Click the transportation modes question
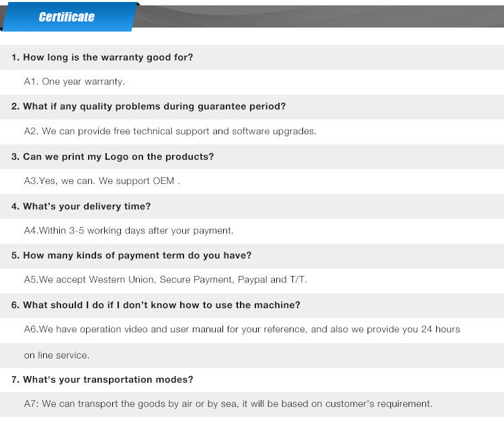The width and height of the screenshot is (504, 427). coord(102,379)
